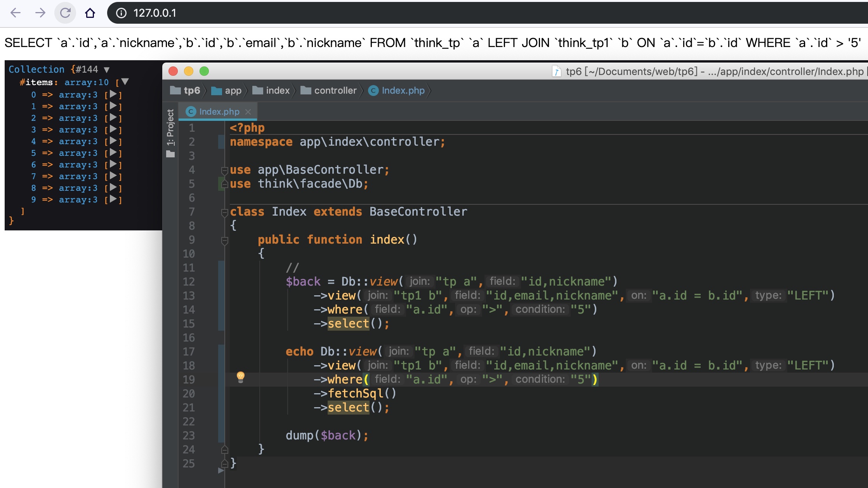Click 'think\facade\Db' import text
This screenshot has width=868, height=488.
309,184
